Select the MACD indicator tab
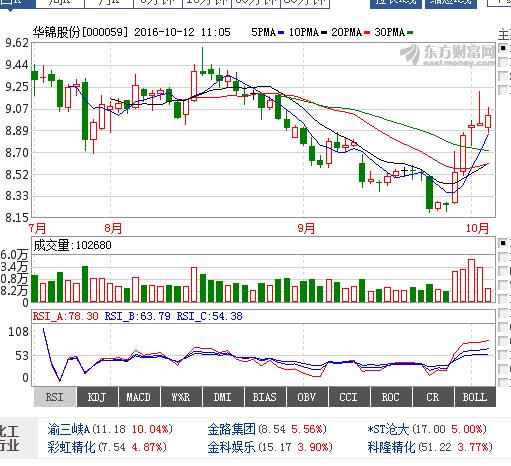The image size is (511, 466). [x=139, y=397]
